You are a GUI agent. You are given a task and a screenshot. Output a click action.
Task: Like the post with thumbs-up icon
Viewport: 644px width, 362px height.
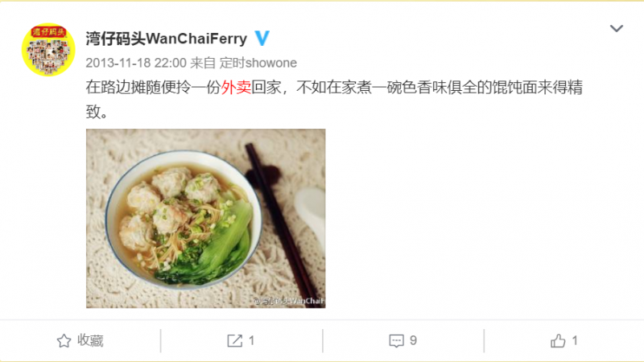(558, 340)
